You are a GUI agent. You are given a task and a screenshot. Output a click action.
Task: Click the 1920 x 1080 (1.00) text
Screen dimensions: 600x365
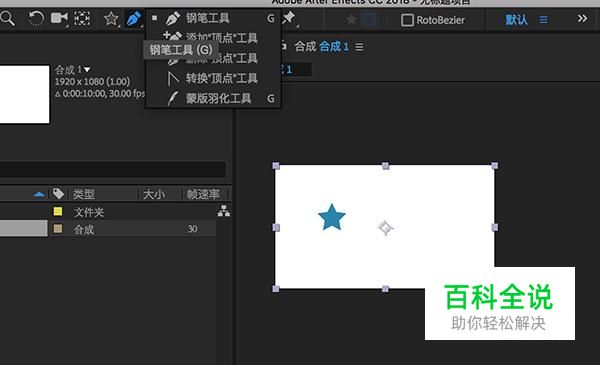[92, 81]
